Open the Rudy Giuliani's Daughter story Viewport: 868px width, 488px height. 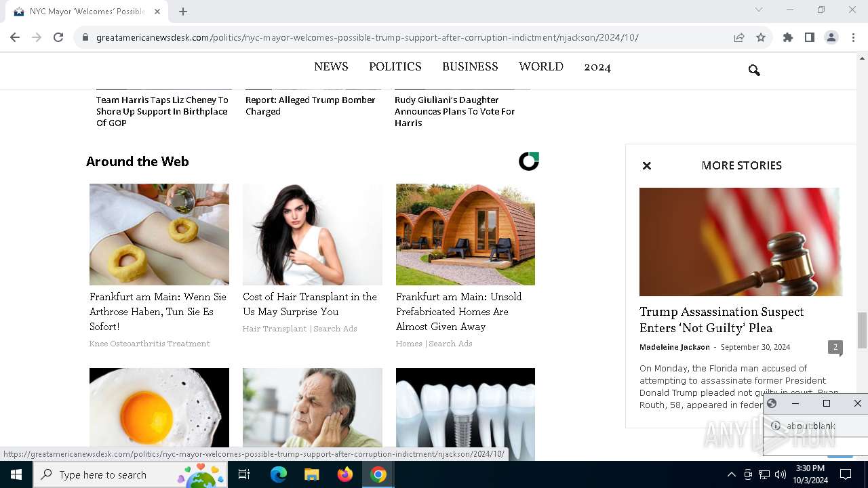point(455,111)
